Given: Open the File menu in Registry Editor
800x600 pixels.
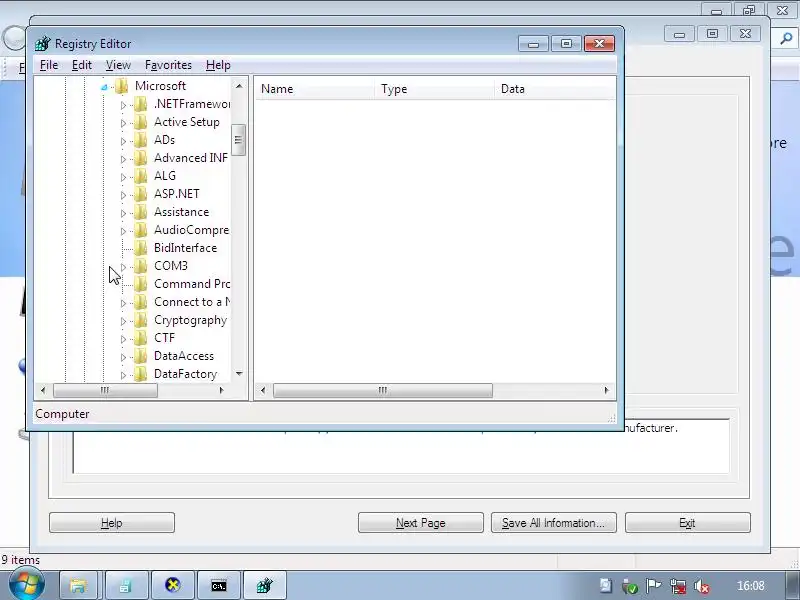Looking at the screenshot, I should 49,65.
